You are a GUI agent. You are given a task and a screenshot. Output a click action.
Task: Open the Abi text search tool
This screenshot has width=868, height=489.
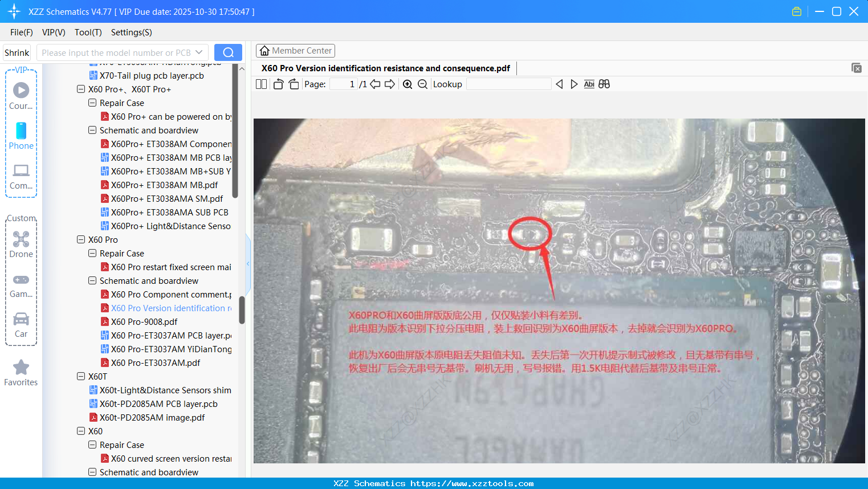(589, 84)
